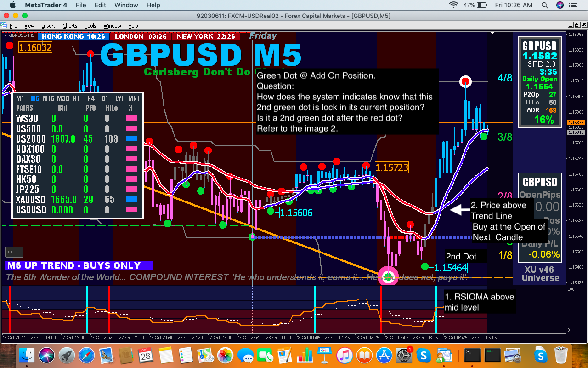This screenshot has height=368, width=588.
Task: Open Maps icon in Dock
Action: coord(205,355)
